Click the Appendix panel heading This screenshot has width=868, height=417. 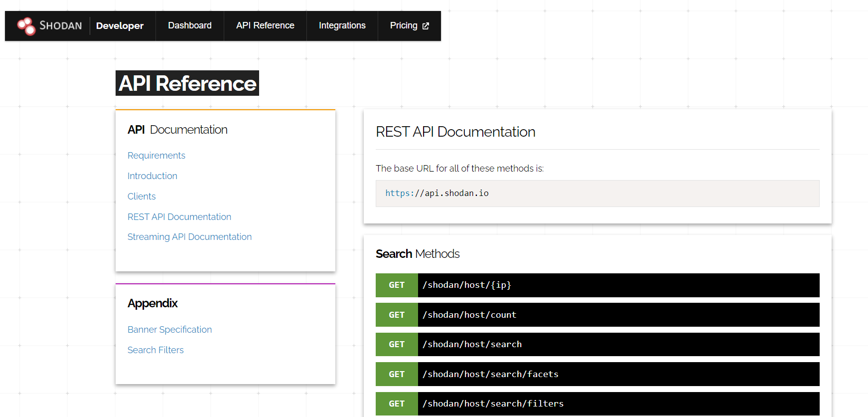pos(152,303)
